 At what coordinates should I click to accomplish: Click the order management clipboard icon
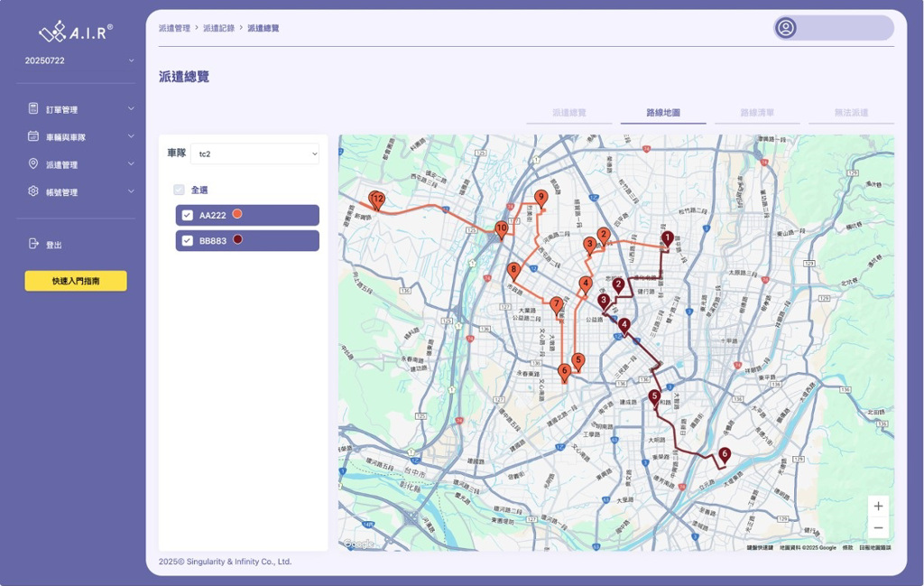[x=33, y=108]
